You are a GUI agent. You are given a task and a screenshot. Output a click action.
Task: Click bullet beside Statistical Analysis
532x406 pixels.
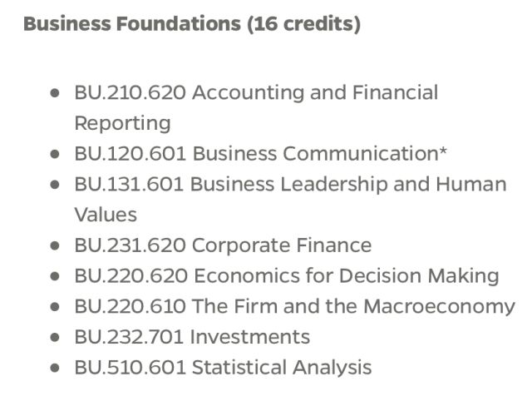point(55,368)
